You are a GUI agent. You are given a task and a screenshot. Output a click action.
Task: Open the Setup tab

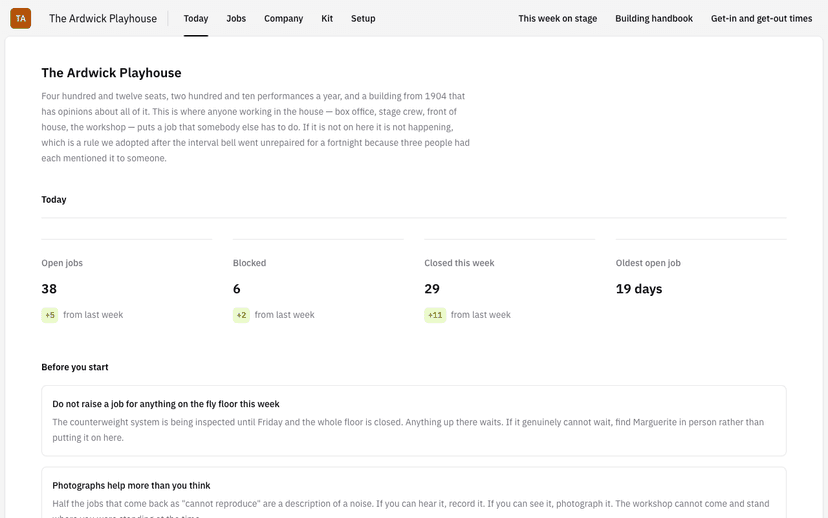coord(363,18)
